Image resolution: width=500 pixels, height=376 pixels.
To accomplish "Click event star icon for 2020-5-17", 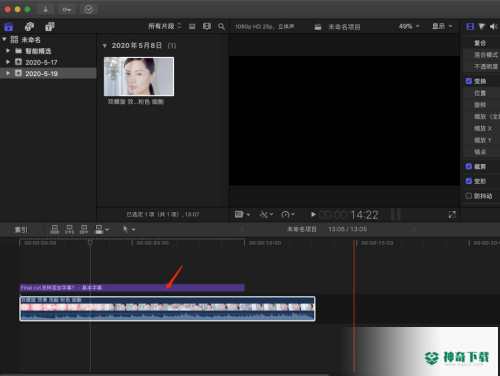I will click(x=19, y=62).
